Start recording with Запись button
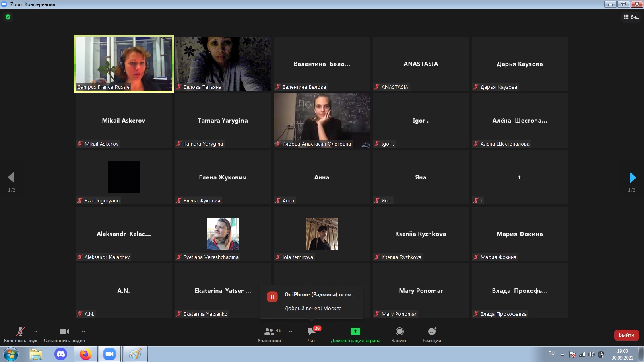The height and width of the screenshot is (362, 644). (399, 335)
